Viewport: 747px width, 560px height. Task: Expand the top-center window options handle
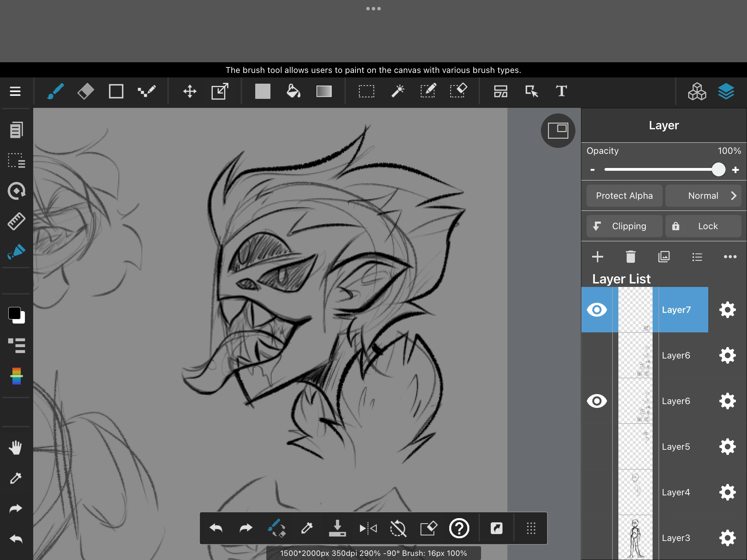373,8
